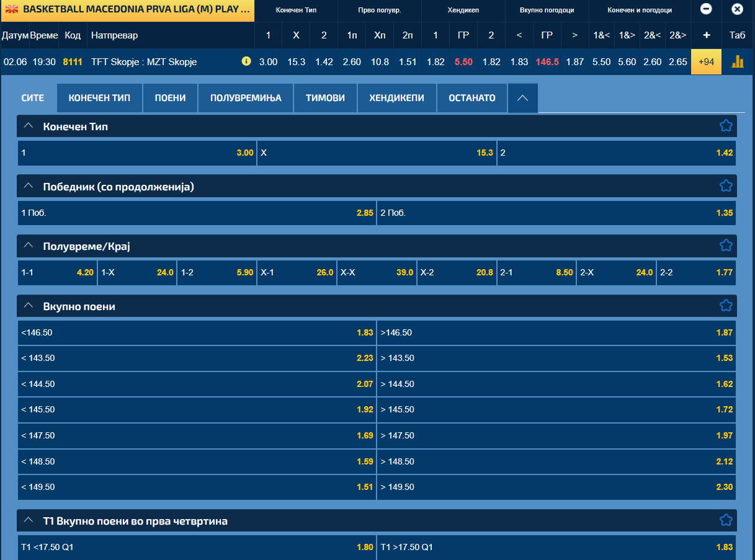Choose halftime/fulltime 1-2 at 5.90
Image resolution: width=755 pixels, height=560 pixels.
[x=217, y=272]
